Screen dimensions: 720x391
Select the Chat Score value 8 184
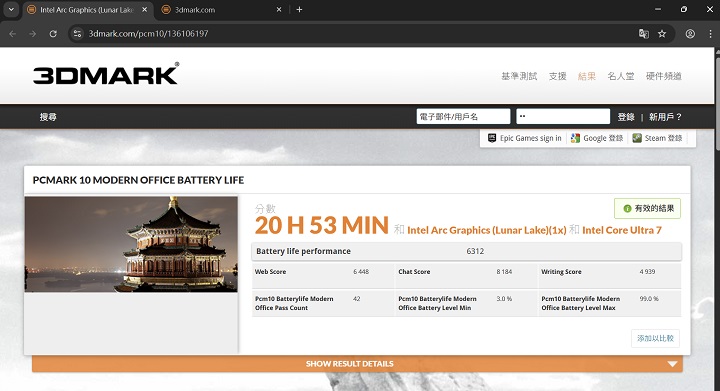tap(504, 272)
